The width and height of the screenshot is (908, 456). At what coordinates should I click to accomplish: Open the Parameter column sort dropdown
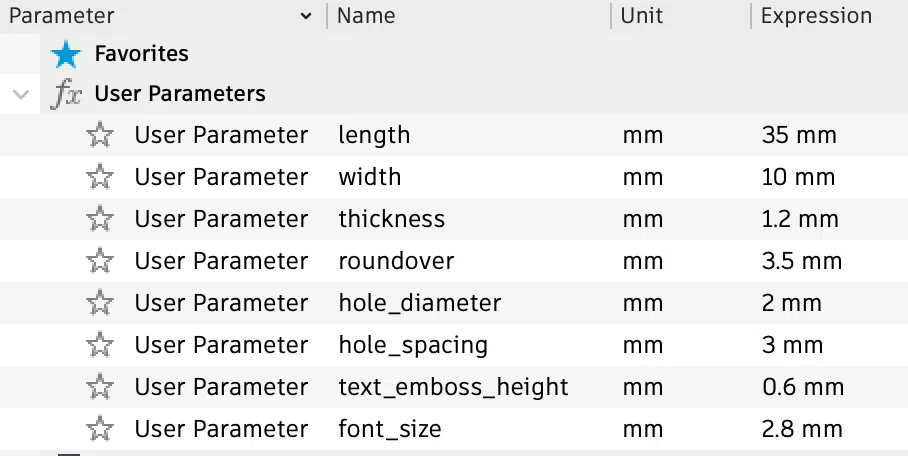point(305,16)
